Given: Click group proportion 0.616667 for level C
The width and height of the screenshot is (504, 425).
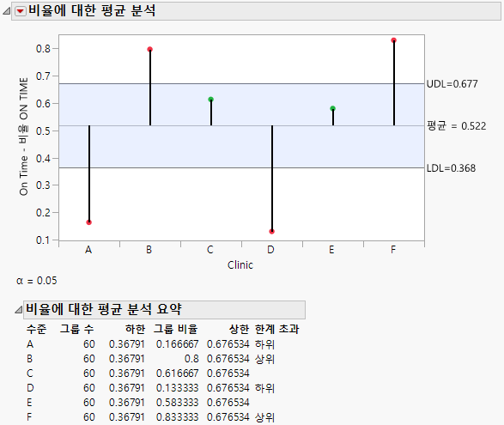Looking at the screenshot, I should 177,373.
